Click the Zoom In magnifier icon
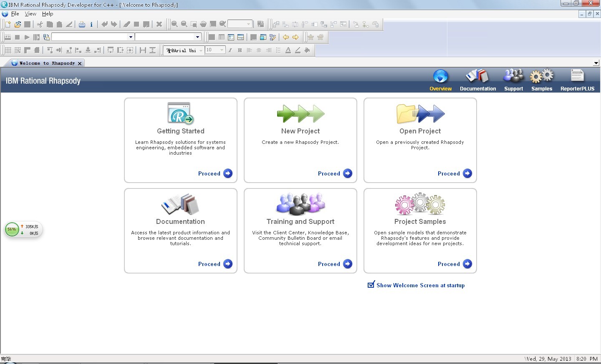 point(174,24)
